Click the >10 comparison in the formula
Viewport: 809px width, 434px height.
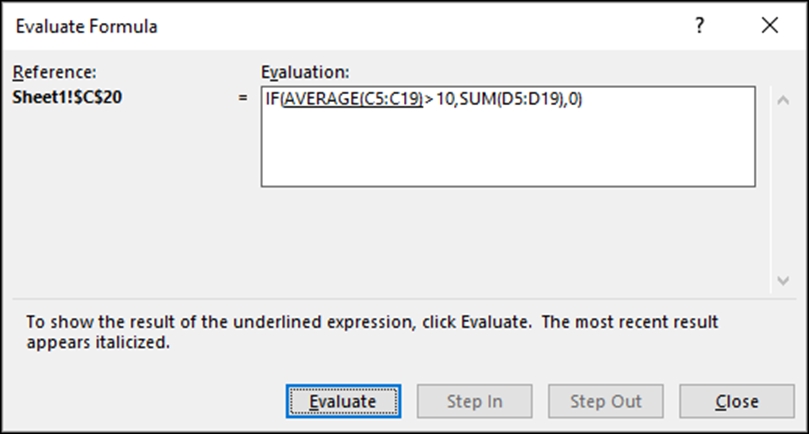click(440, 99)
